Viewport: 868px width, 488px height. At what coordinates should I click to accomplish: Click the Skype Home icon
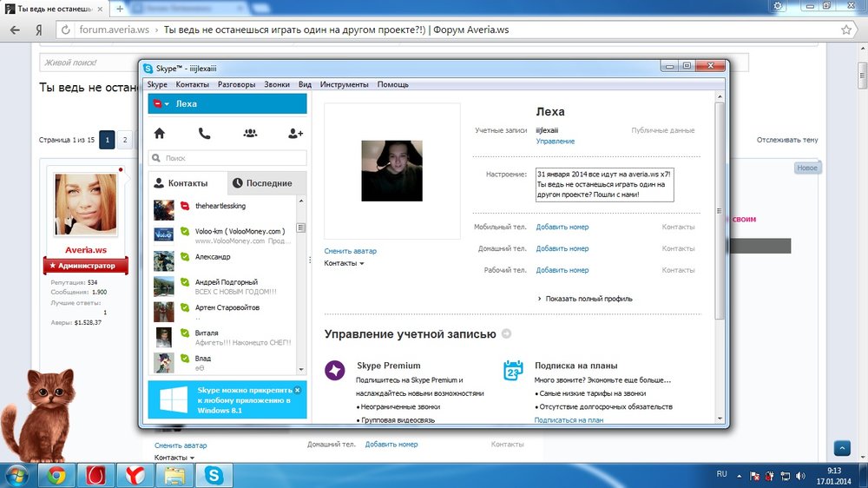[159, 134]
